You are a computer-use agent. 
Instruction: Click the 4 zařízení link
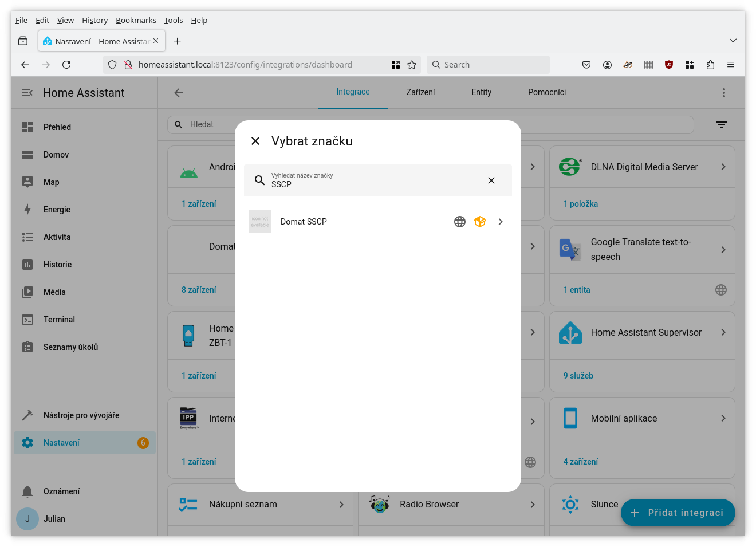(580, 462)
